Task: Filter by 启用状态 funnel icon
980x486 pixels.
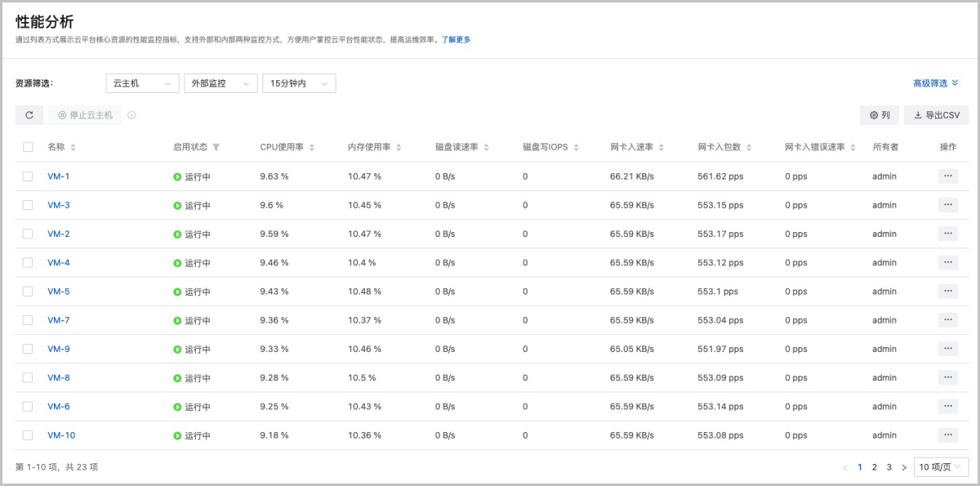Action: (x=216, y=148)
